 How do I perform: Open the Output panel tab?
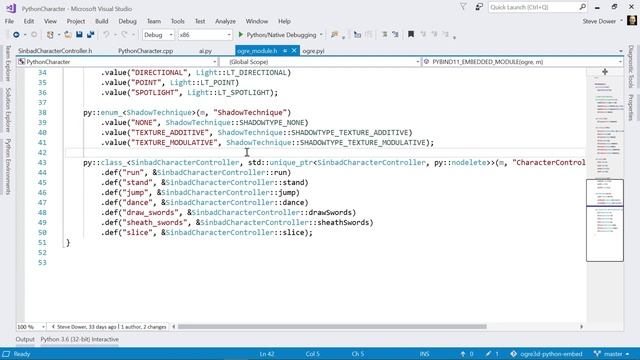click(x=25, y=339)
